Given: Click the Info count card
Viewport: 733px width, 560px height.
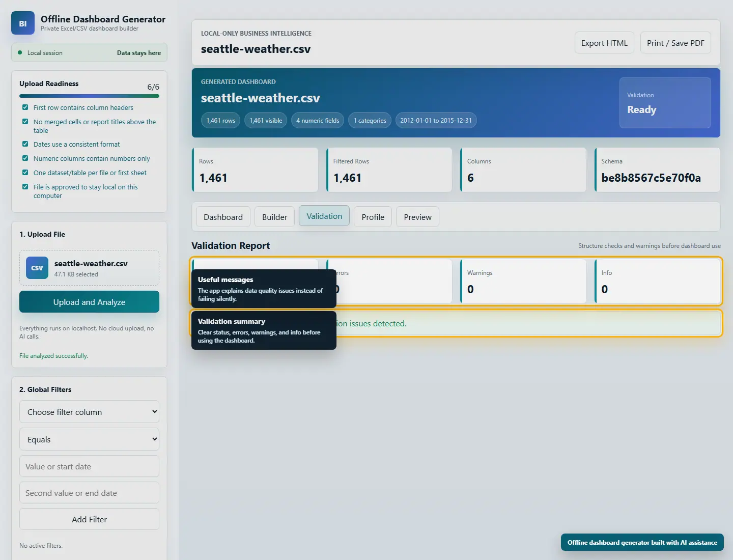Looking at the screenshot, I should [x=657, y=281].
